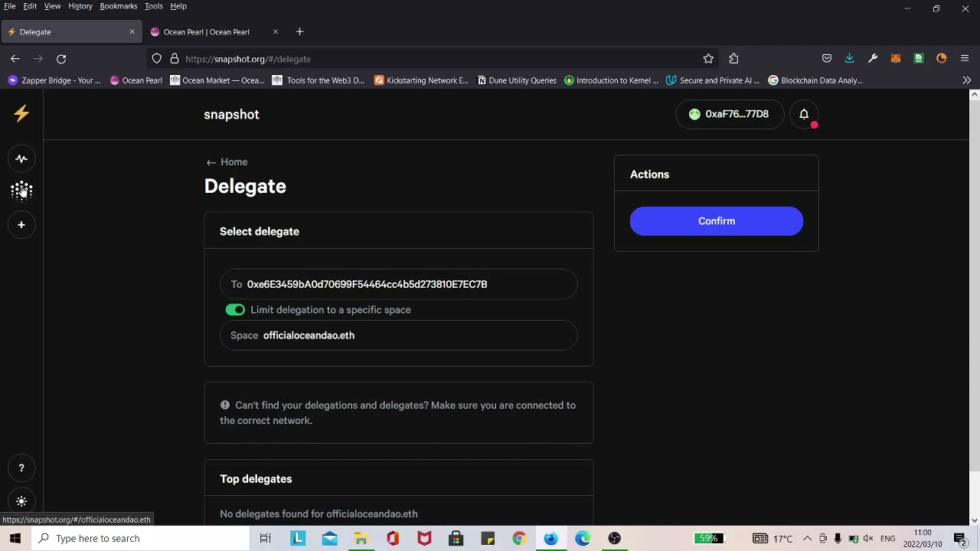Screen dimensions: 980x551
Task: Bookmark this page with the star icon
Action: (708, 58)
